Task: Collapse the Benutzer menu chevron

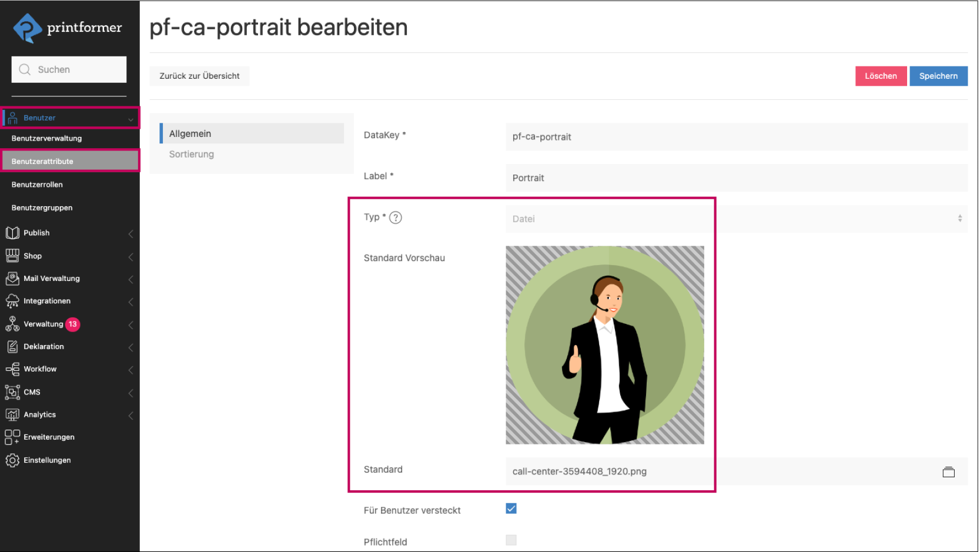Action: pos(131,119)
